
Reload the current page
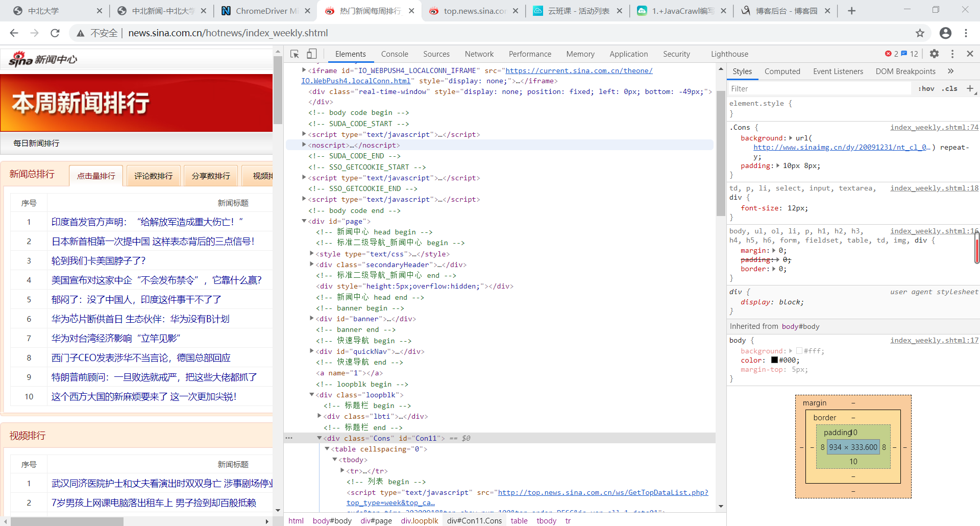tap(55, 33)
